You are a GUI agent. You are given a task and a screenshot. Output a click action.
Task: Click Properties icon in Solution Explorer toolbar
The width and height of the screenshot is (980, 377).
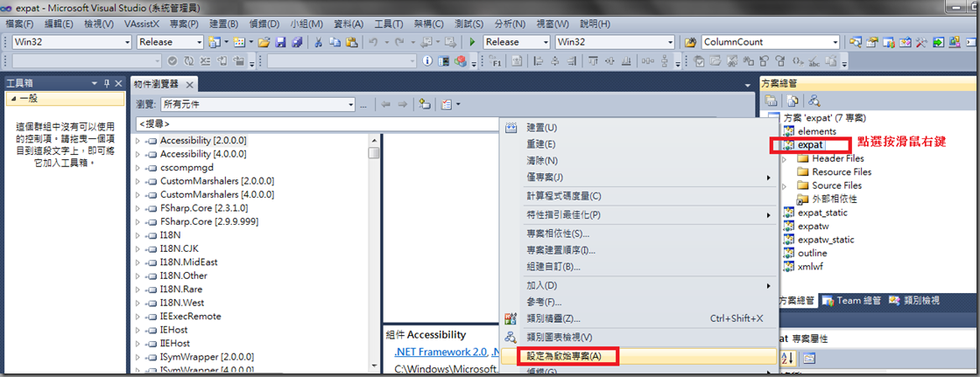pos(772,101)
